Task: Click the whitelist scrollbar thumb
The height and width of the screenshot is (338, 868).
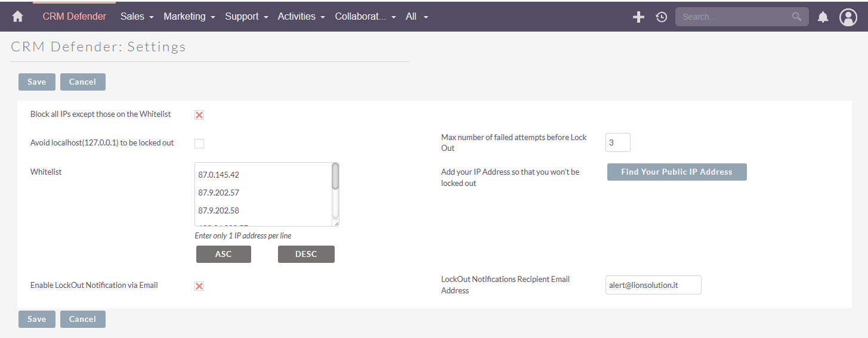Action: [x=335, y=176]
